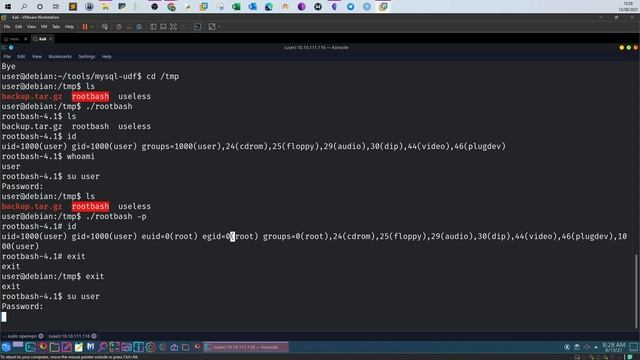This screenshot has height=360, width=640.
Task: Open VMware View menu
Action: [31, 27]
